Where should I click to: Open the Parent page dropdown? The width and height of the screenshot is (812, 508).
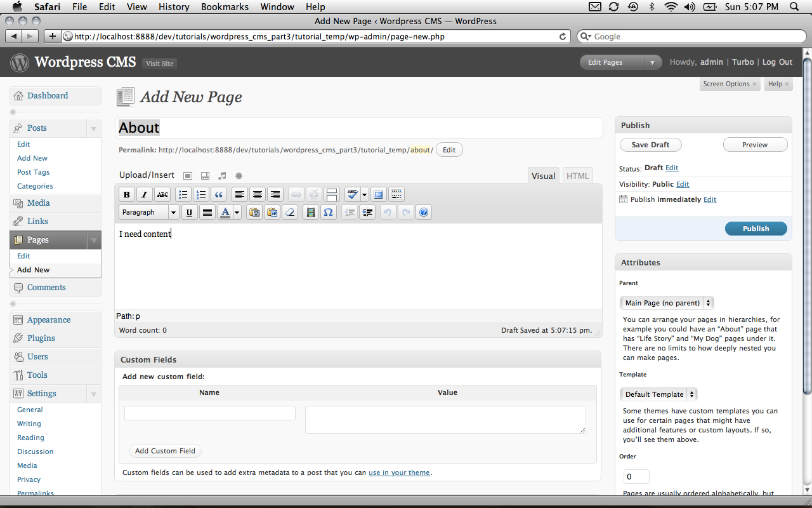tap(667, 303)
